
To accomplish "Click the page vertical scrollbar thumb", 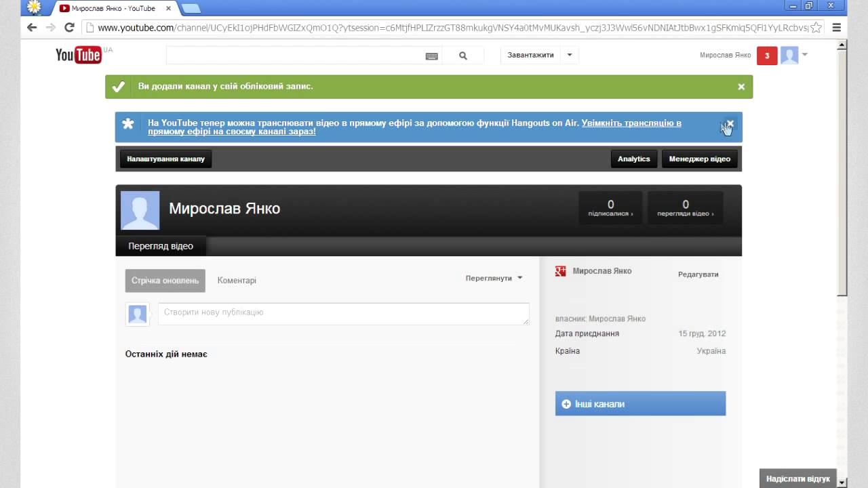I will [x=842, y=174].
